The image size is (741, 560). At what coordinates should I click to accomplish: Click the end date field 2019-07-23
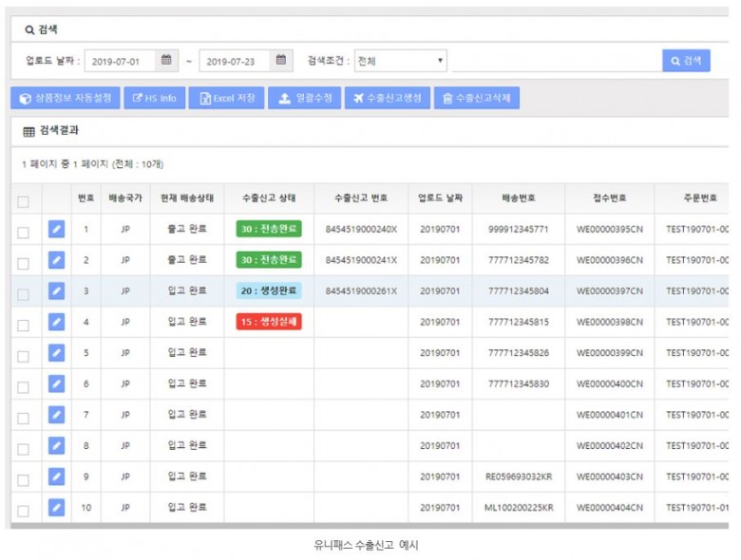tap(235, 61)
